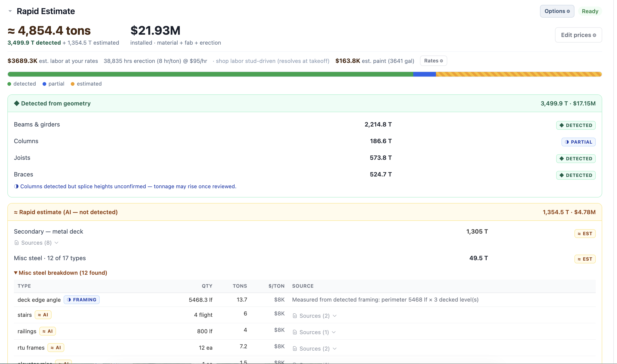Click the half-circle icon by the columns warning
Screen dimensions: 617x364
pos(16,186)
